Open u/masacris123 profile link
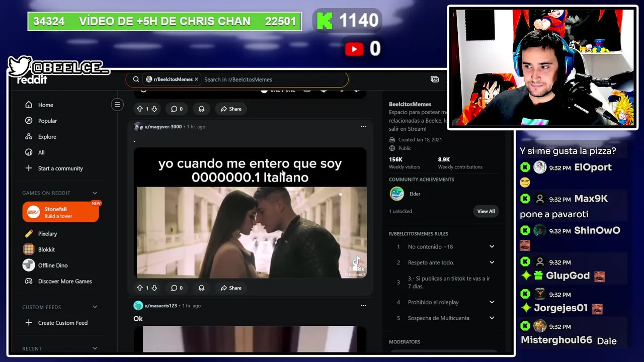The width and height of the screenshot is (644, 362). [x=160, y=306]
